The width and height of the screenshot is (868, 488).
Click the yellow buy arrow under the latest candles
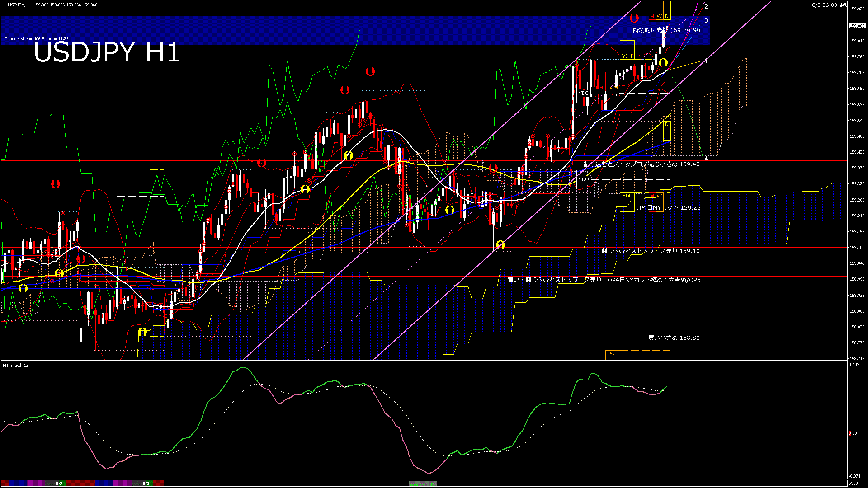663,62
